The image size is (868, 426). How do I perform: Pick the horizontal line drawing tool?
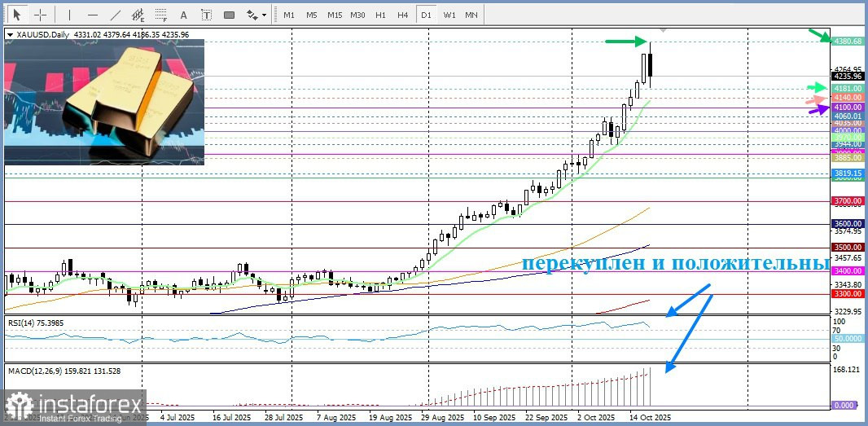92,15
